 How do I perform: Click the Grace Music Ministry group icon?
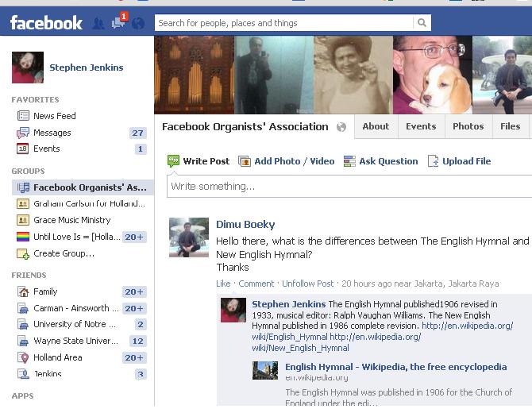click(x=23, y=220)
